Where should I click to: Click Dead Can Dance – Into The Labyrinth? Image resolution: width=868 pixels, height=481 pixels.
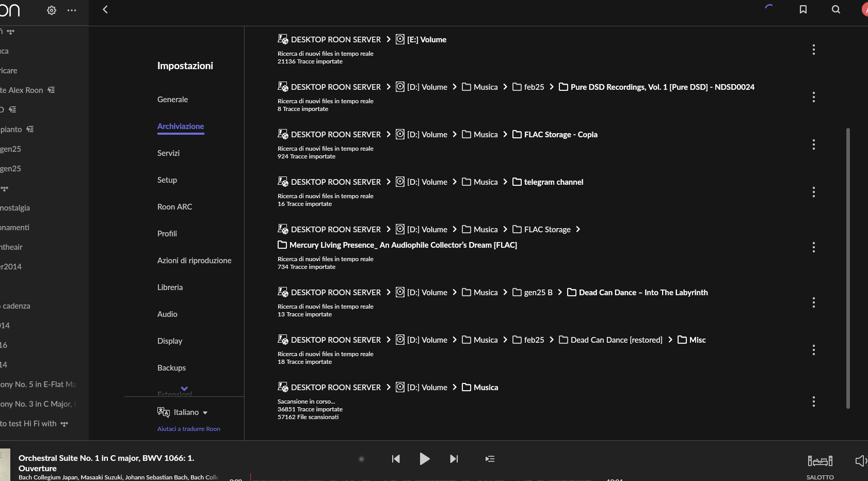click(x=644, y=292)
